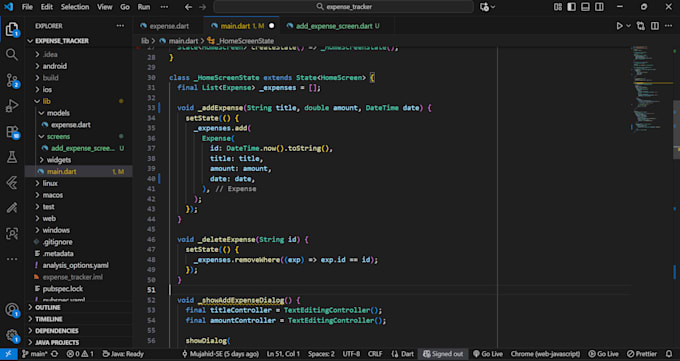Open the View menu

click(105, 7)
